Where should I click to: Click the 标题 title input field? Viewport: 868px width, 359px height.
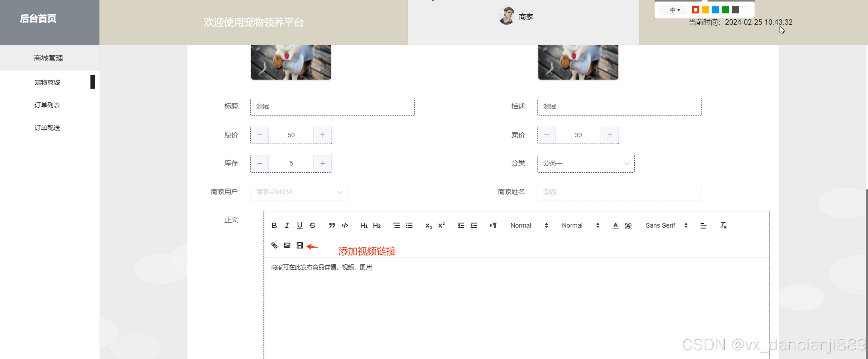[332, 107]
